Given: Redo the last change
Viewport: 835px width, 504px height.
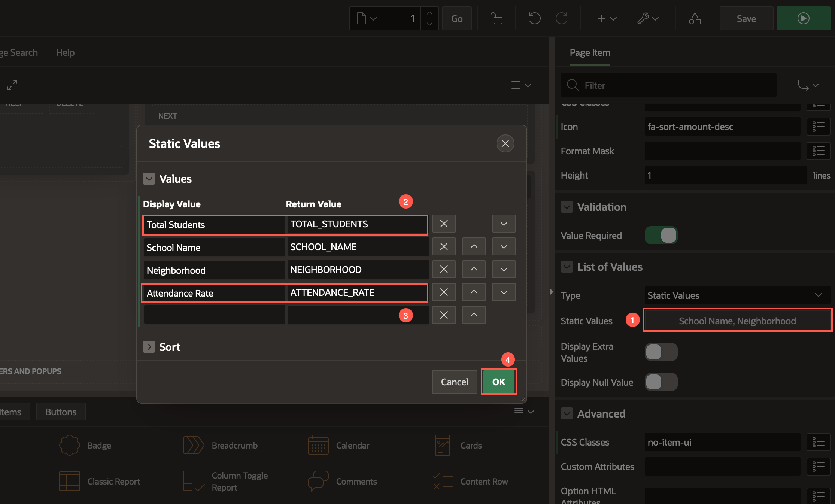Looking at the screenshot, I should [x=561, y=18].
